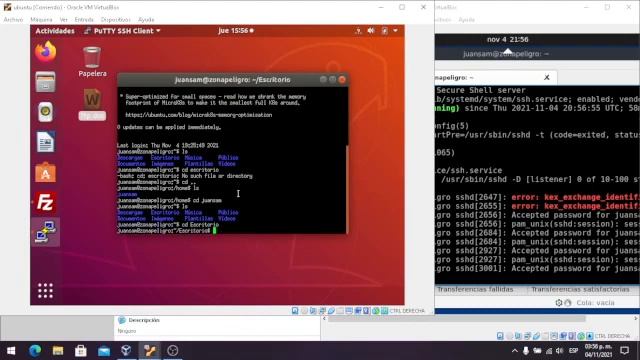Click the PuTTY terminal vertical scrollbar

tap(347, 188)
